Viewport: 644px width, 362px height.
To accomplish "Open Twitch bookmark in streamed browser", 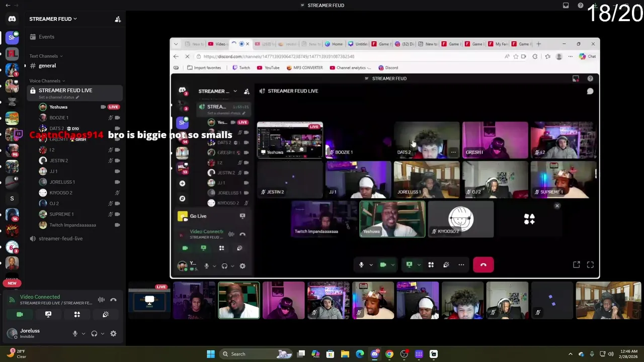I will pyautogui.click(x=241, y=68).
